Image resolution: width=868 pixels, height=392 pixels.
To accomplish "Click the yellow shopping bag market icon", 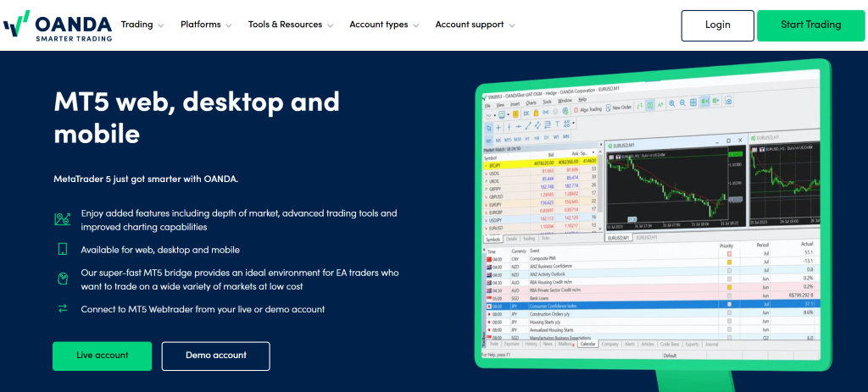I will pyautogui.click(x=536, y=113).
